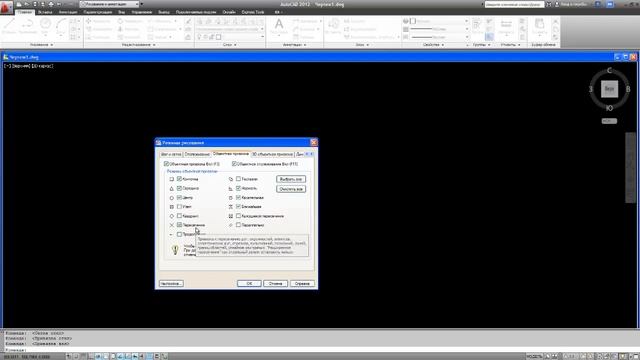
Task: Open Шаг и сетка dialog tab
Action: click(171, 154)
